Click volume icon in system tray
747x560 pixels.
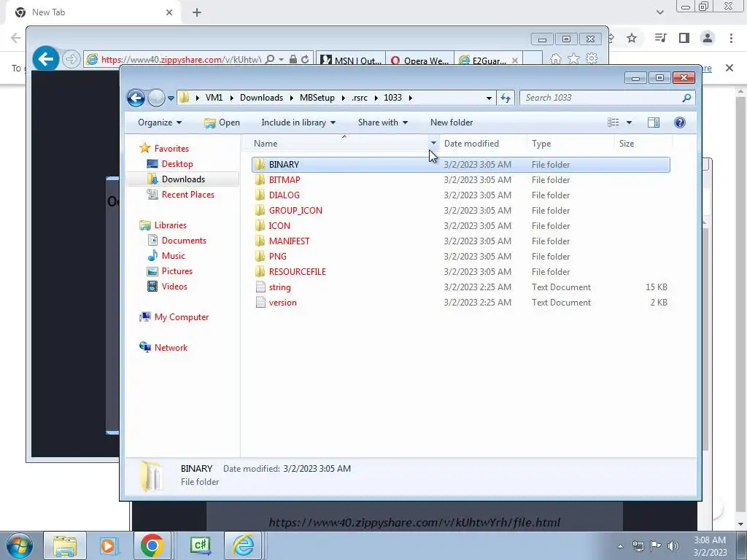coord(673,546)
